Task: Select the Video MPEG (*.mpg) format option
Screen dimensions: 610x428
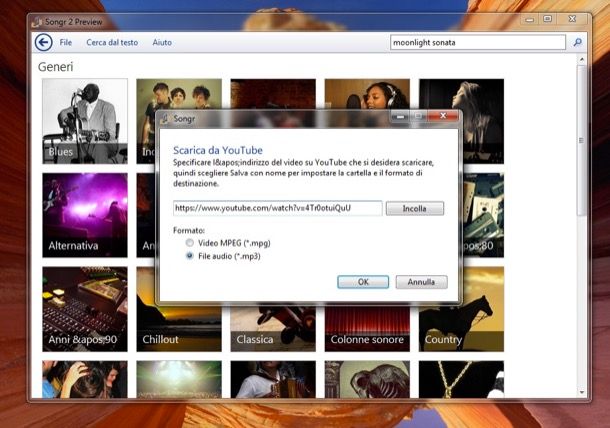Action: point(189,243)
